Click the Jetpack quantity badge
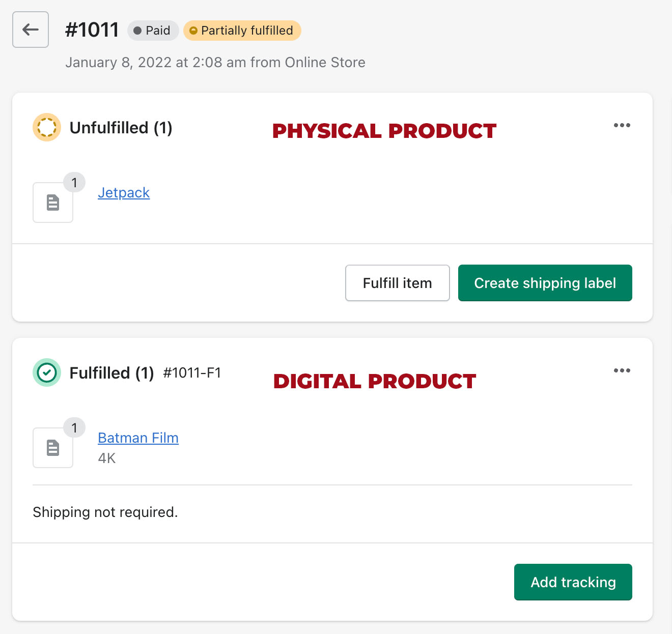Screen dimensions: 672x634 74,182
